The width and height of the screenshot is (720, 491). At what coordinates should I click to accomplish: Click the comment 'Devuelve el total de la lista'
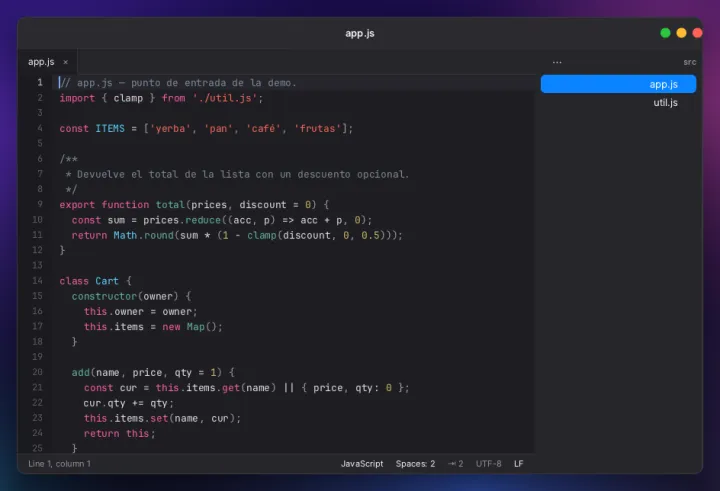click(163, 175)
